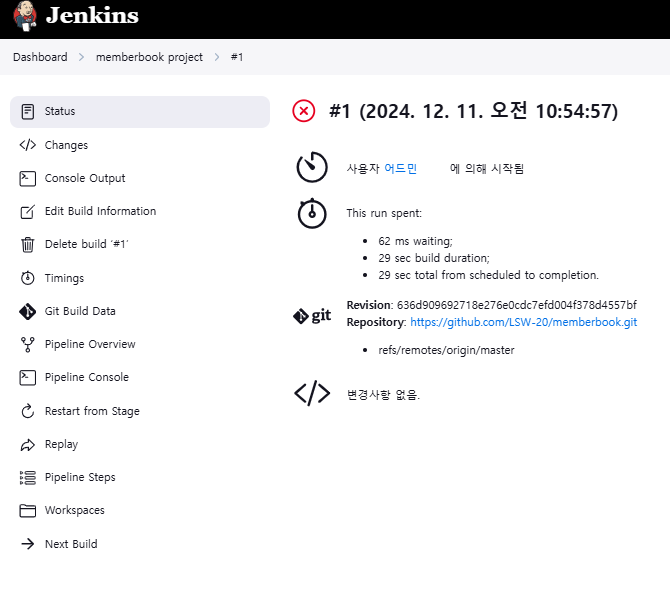Go to Dashboard breadcrumb
The image size is (670, 593).
point(40,57)
